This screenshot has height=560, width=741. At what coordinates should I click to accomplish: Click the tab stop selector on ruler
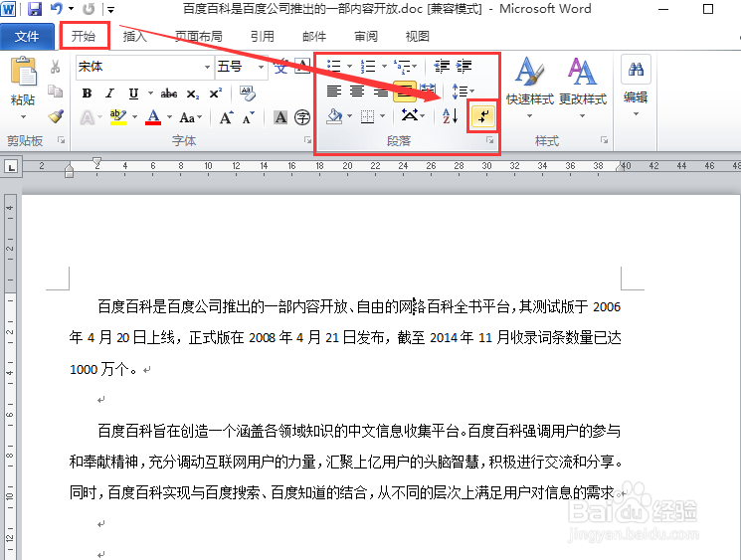coord(11,167)
